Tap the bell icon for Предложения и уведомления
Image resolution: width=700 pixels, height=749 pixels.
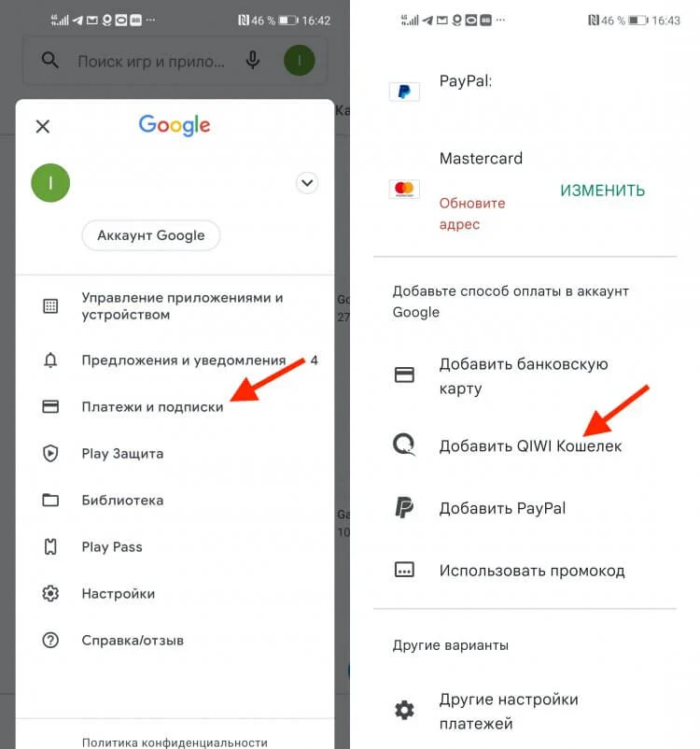50,360
